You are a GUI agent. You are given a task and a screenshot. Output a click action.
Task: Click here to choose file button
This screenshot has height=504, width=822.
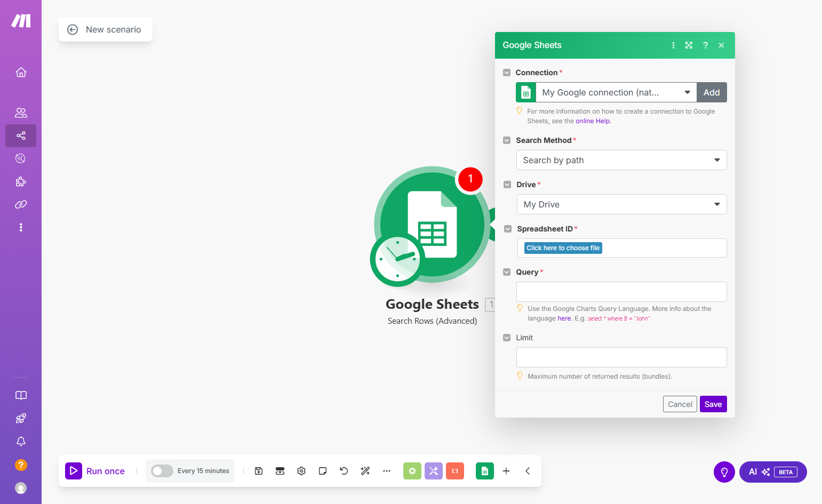tap(563, 248)
